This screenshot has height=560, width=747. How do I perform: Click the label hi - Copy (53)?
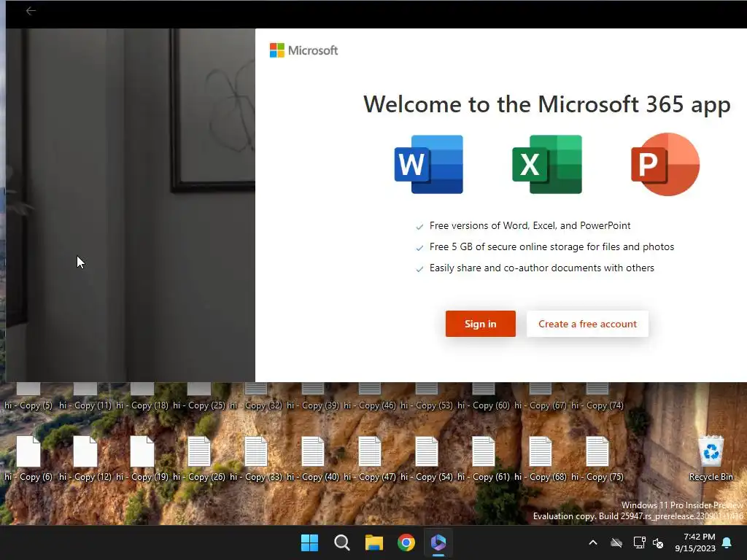click(x=427, y=405)
